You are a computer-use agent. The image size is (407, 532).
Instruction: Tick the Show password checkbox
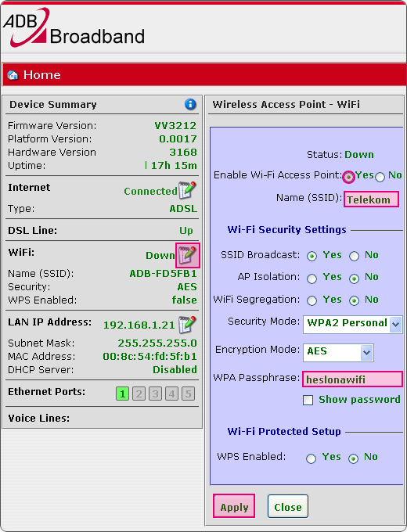point(308,400)
